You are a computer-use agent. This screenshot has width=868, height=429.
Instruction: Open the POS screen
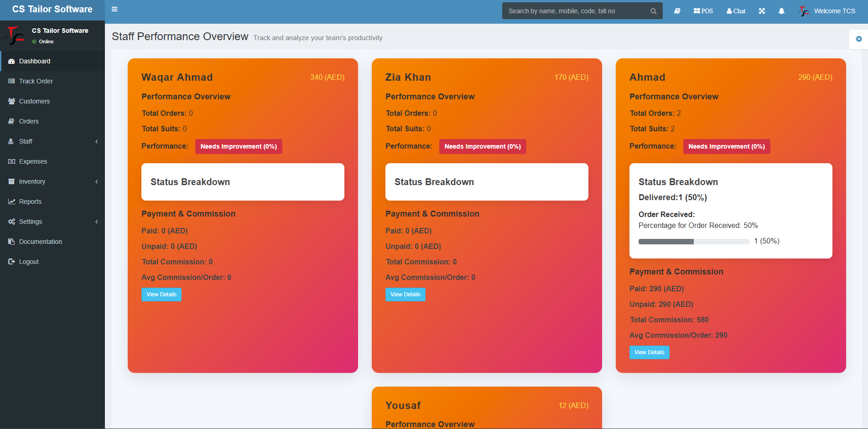click(703, 11)
